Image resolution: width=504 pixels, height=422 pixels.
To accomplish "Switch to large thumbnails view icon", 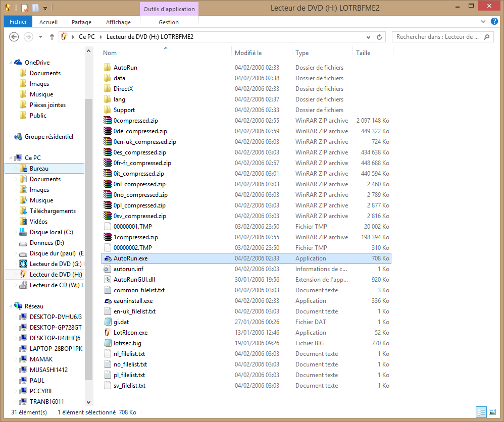I will (x=492, y=412).
